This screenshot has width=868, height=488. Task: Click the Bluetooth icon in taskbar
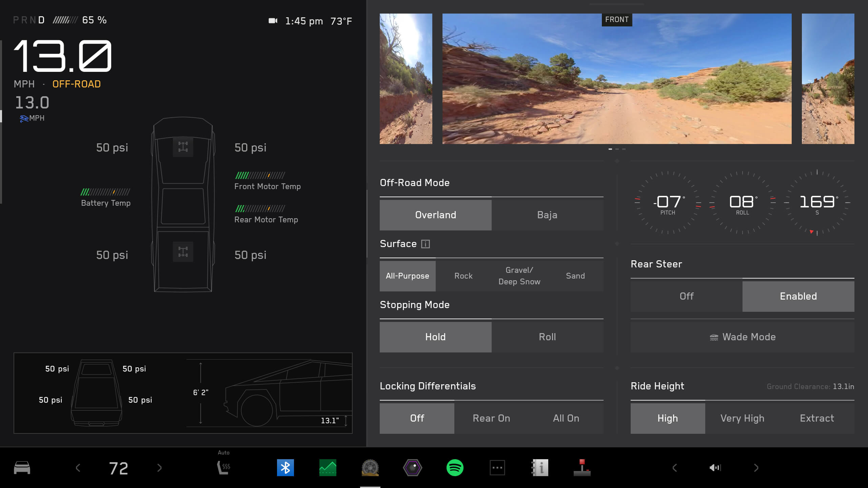click(x=285, y=468)
